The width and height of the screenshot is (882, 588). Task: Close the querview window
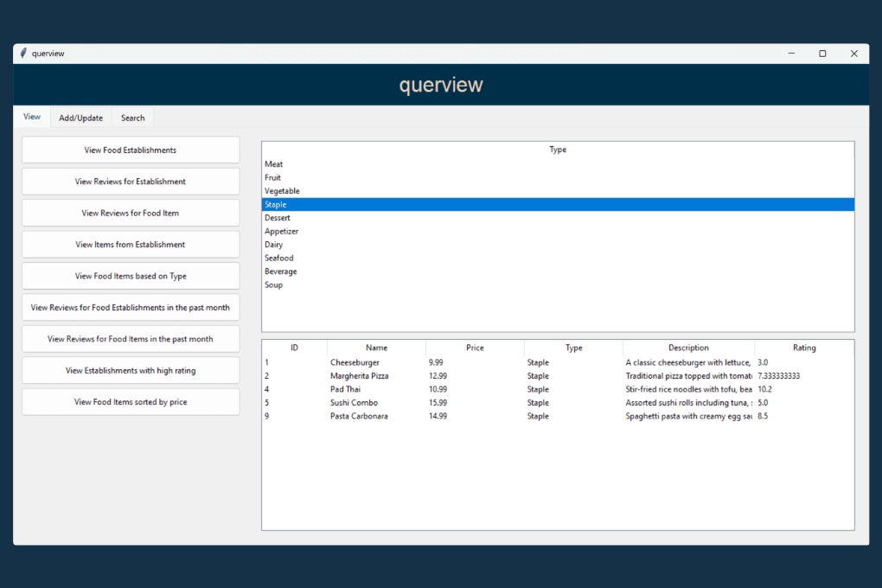[853, 54]
